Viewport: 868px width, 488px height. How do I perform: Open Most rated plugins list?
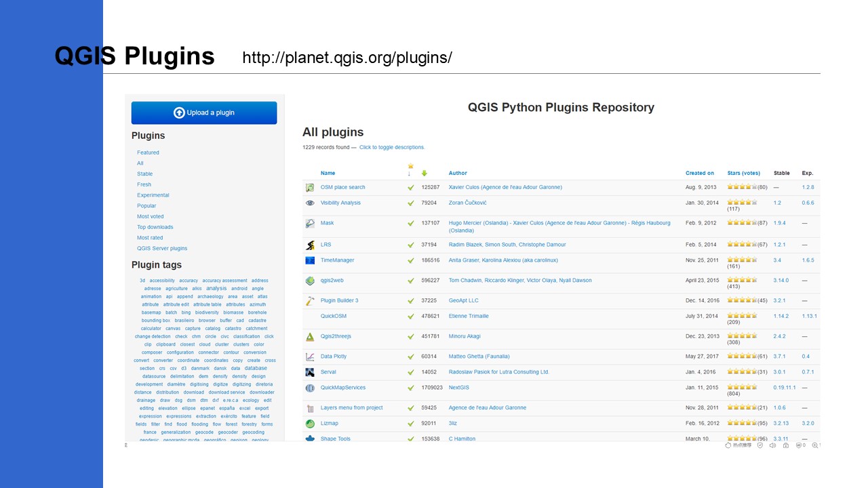click(x=150, y=238)
